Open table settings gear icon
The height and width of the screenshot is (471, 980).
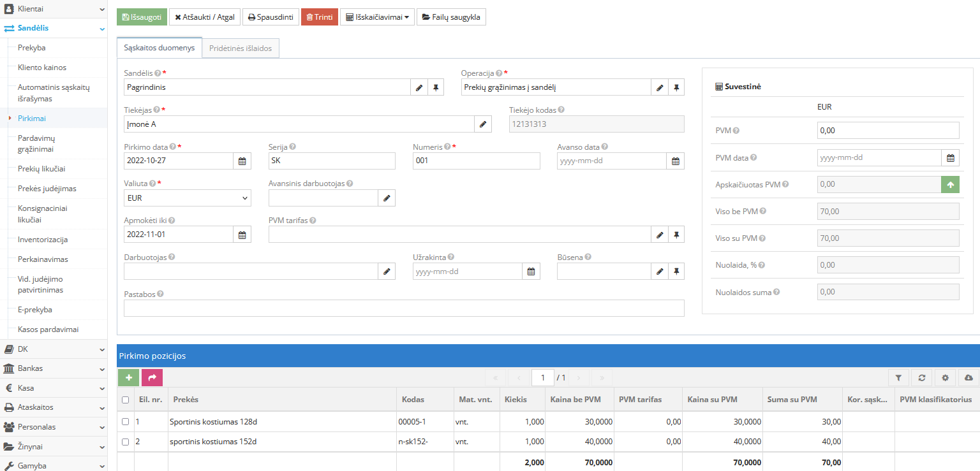pyautogui.click(x=945, y=378)
